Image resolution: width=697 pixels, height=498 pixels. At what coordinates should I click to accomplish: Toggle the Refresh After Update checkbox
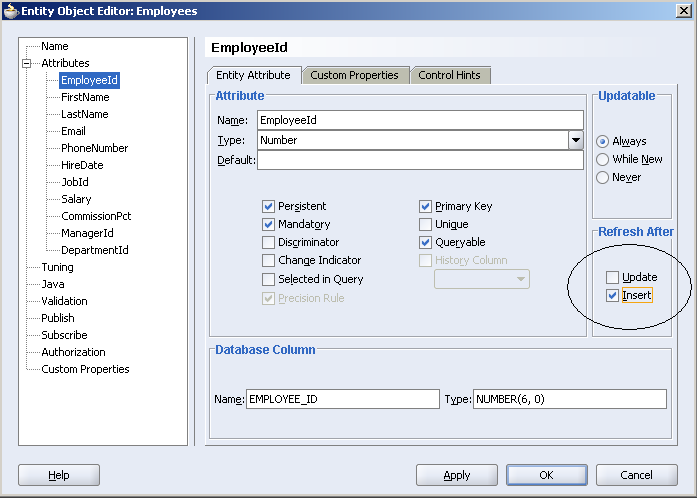point(612,277)
